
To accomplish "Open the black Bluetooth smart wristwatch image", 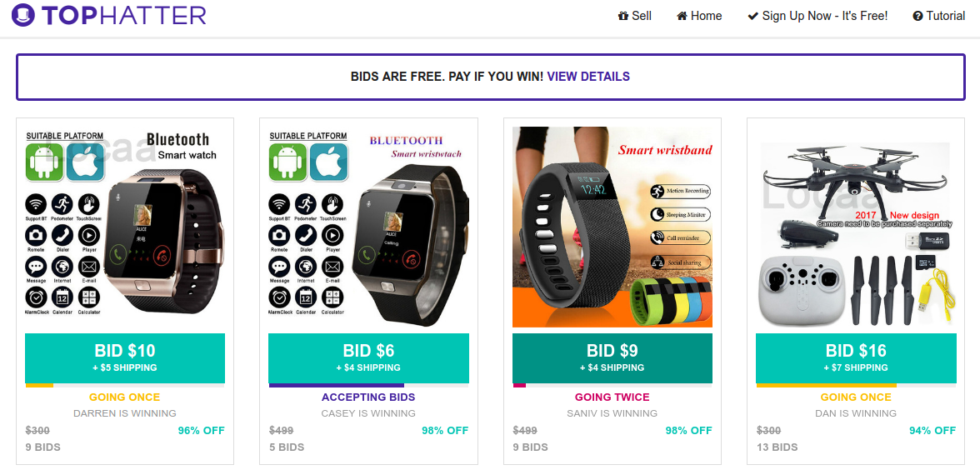I will click(x=368, y=227).
